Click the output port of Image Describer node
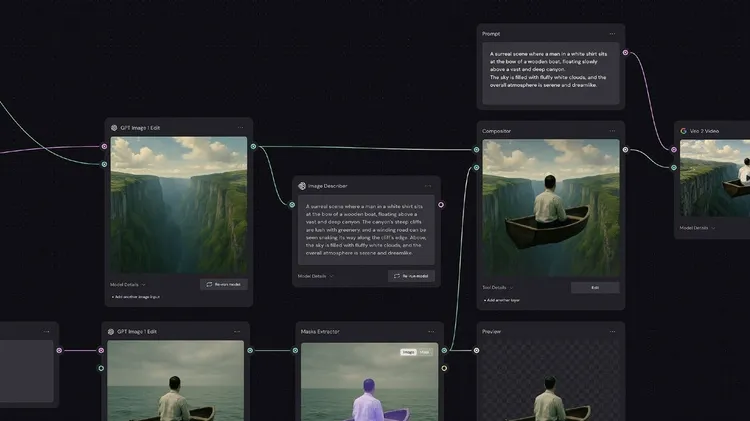 441,204
